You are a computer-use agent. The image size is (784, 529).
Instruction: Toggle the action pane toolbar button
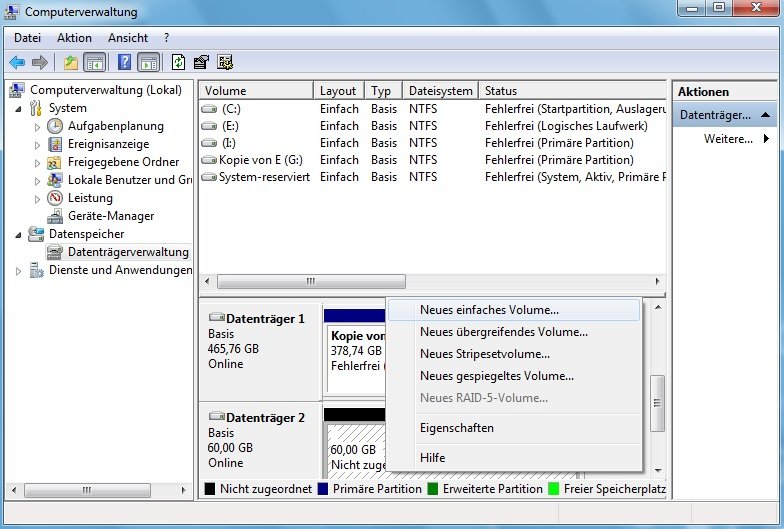click(148, 62)
